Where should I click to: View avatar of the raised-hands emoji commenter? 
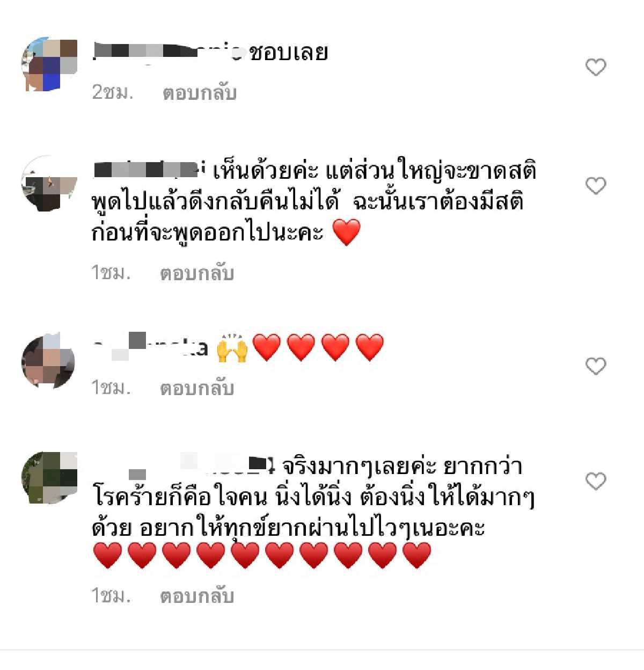click(x=48, y=361)
